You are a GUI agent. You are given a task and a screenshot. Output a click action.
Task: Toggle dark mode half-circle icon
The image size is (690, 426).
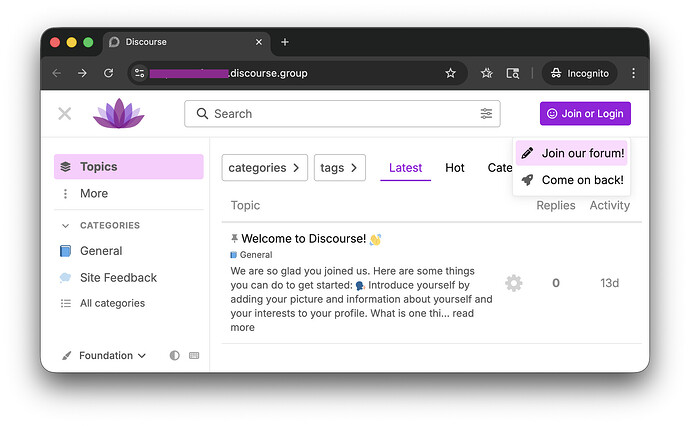click(x=175, y=356)
